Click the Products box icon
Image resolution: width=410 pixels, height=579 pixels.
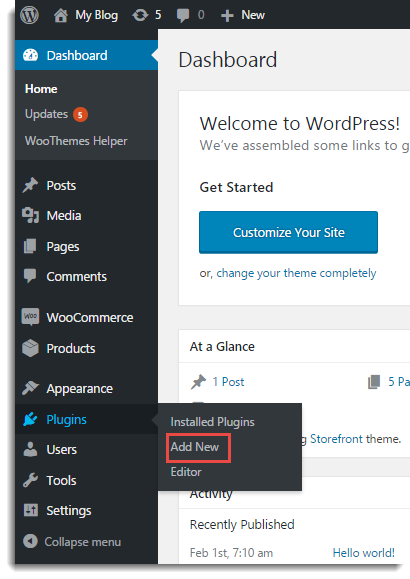30,348
